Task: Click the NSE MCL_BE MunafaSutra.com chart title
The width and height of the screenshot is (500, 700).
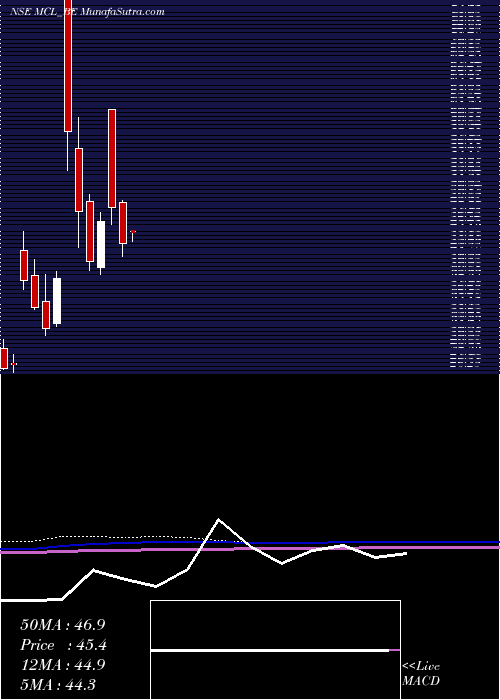Action: [88, 12]
